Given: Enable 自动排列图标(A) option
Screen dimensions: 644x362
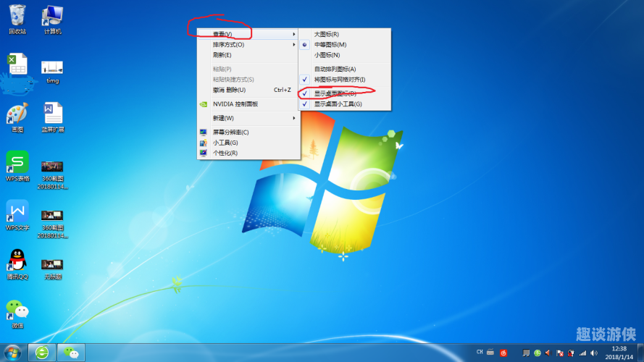Looking at the screenshot, I should click(x=345, y=69).
